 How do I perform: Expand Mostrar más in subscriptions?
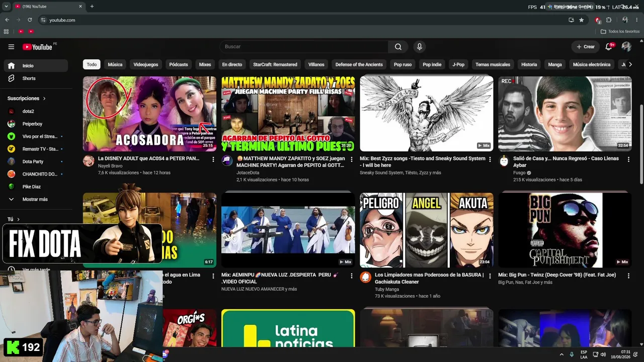coord(35,199)
